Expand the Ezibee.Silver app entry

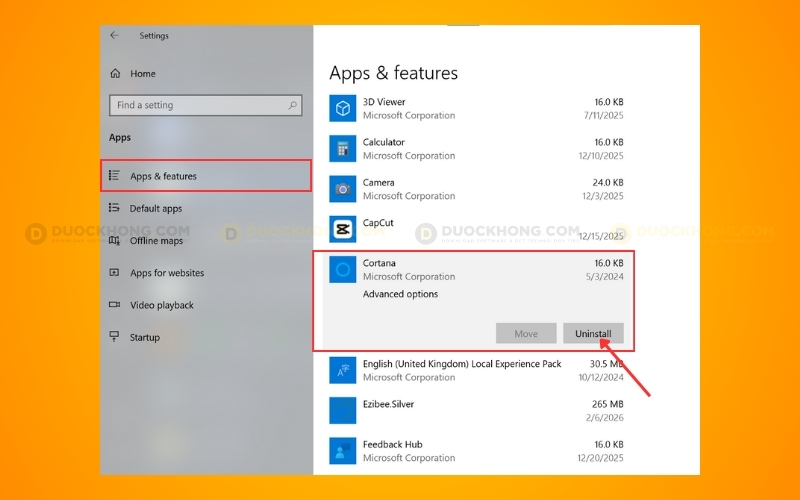pyautogui.click(x=480, y=410)
